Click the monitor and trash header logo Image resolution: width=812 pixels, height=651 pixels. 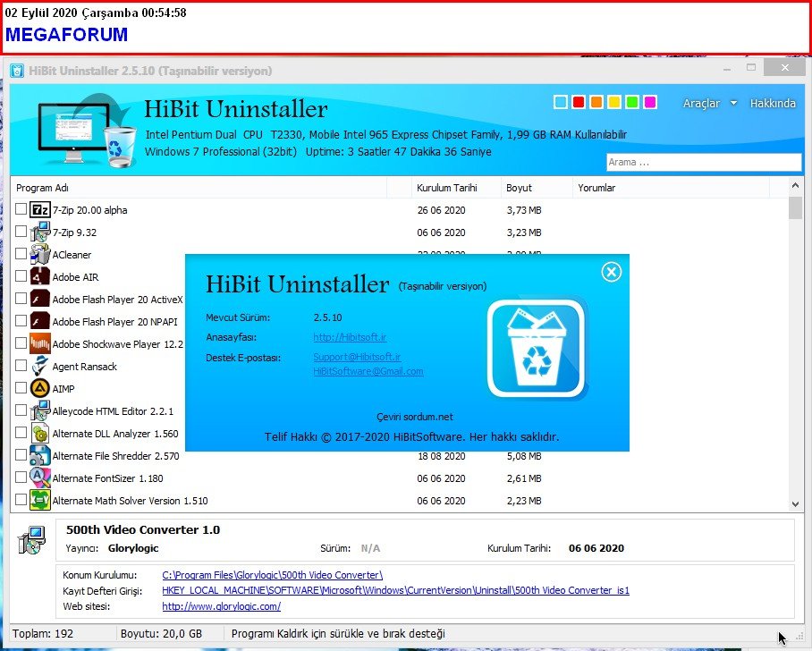(87, 131)
